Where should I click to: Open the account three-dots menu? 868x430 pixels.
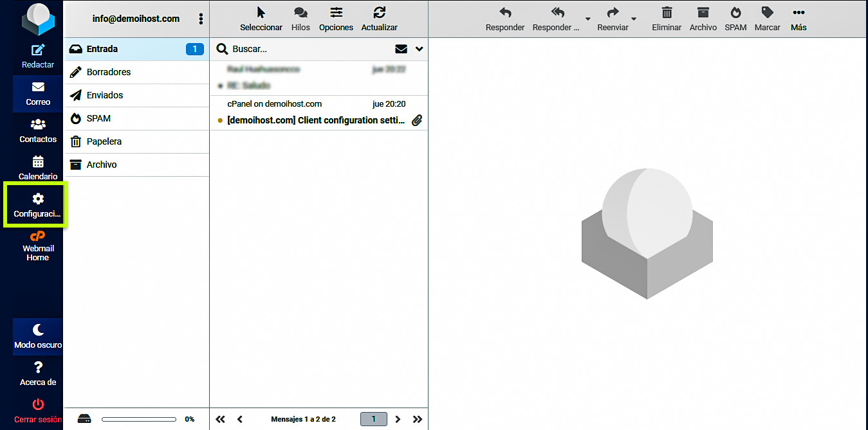[201, 19]
